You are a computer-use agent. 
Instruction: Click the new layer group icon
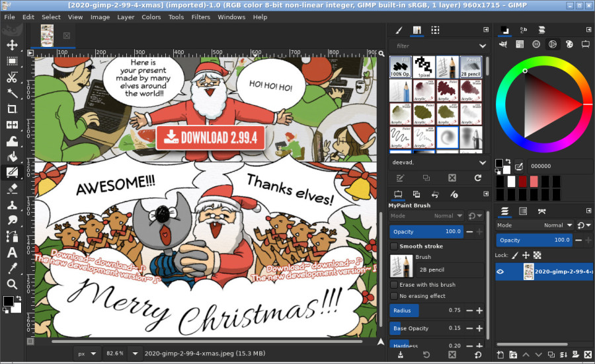(x=513, y=355)
